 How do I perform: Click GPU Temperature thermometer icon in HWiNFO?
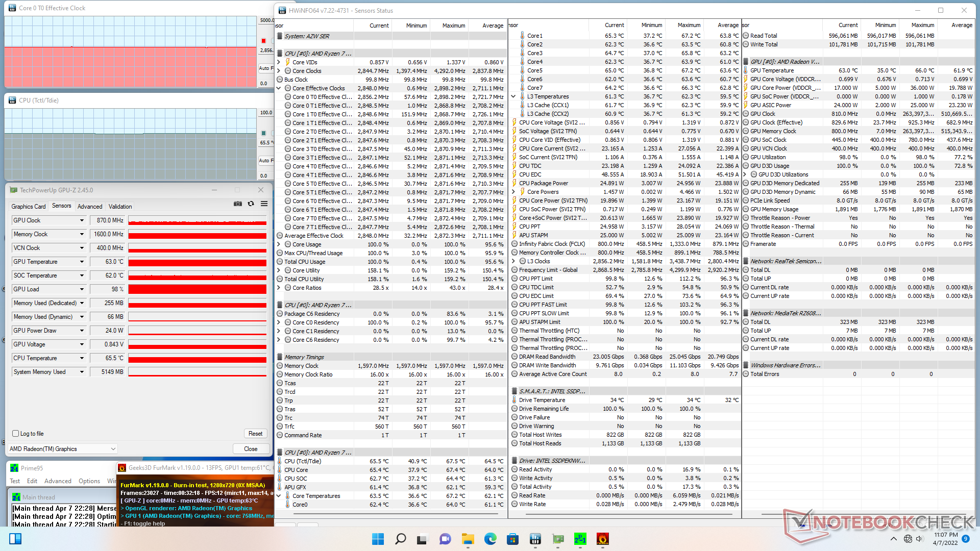point(746,70)
